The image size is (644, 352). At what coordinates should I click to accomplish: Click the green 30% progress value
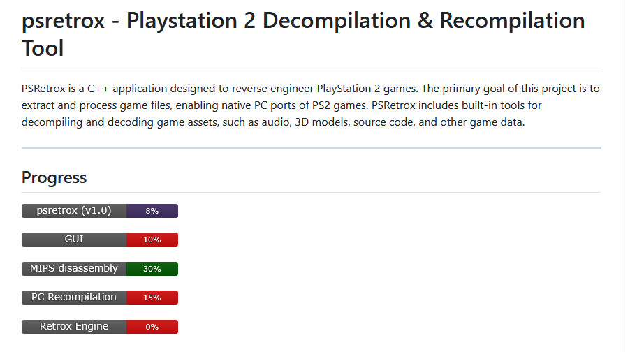[x=152, y=269]
